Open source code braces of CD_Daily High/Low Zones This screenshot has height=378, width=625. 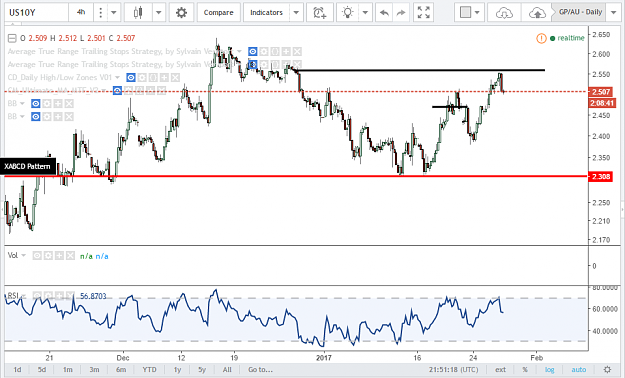(x=153, y=77)
